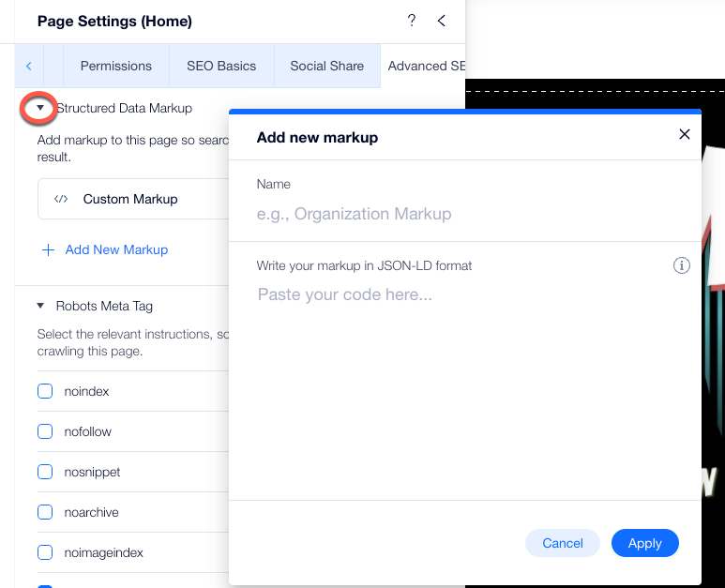Click the plus icon for new markup
Viewport: 725px width, 588px height.
click(x=48, y=249)
